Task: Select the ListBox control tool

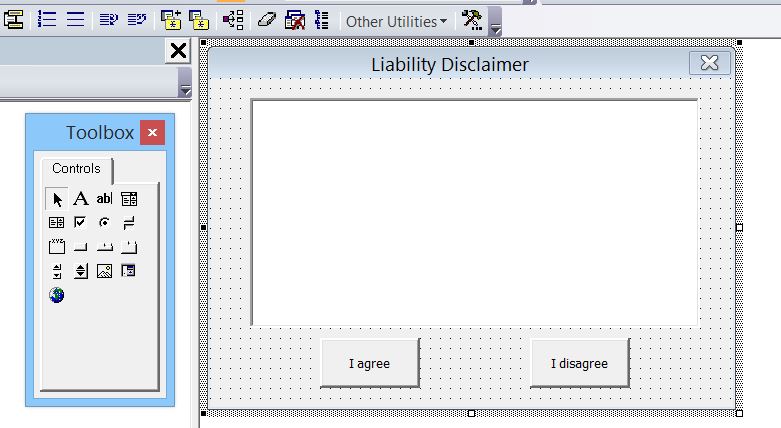Action: 57,223
